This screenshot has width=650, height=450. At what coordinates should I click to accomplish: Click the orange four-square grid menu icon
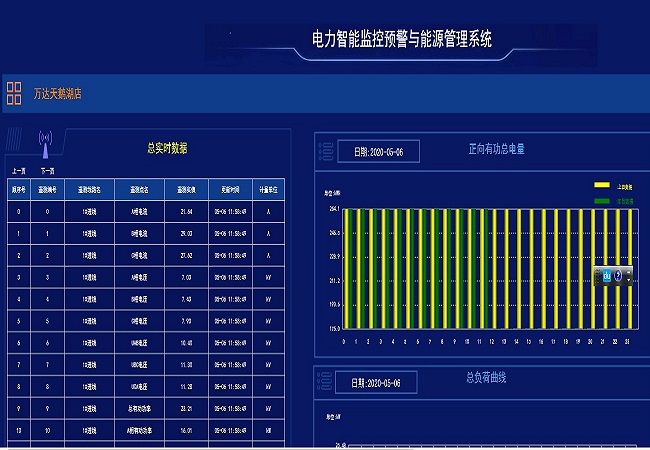pos(14,94)
